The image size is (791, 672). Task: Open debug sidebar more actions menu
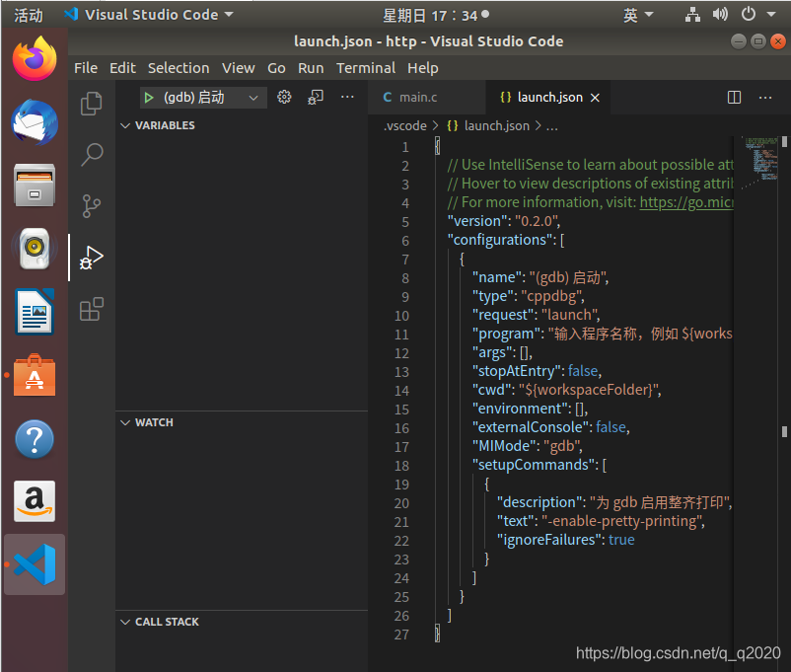pos(347,97)
